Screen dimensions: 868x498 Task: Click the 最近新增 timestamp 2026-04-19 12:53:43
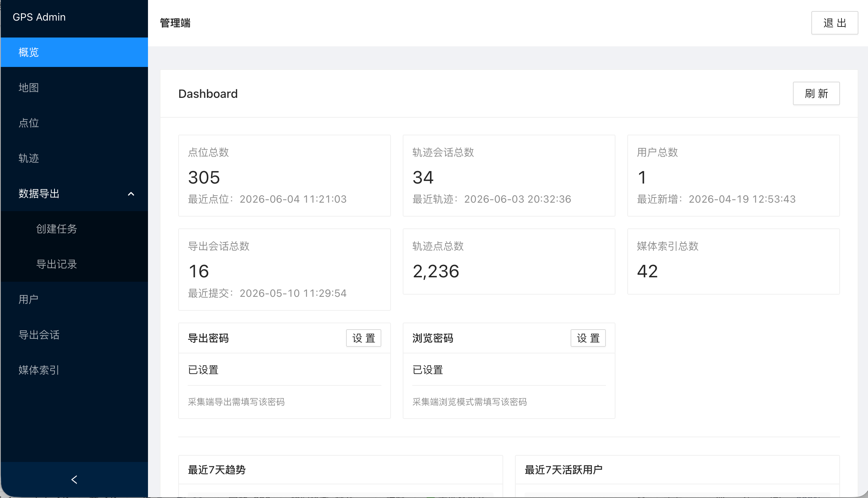point(742,199)
